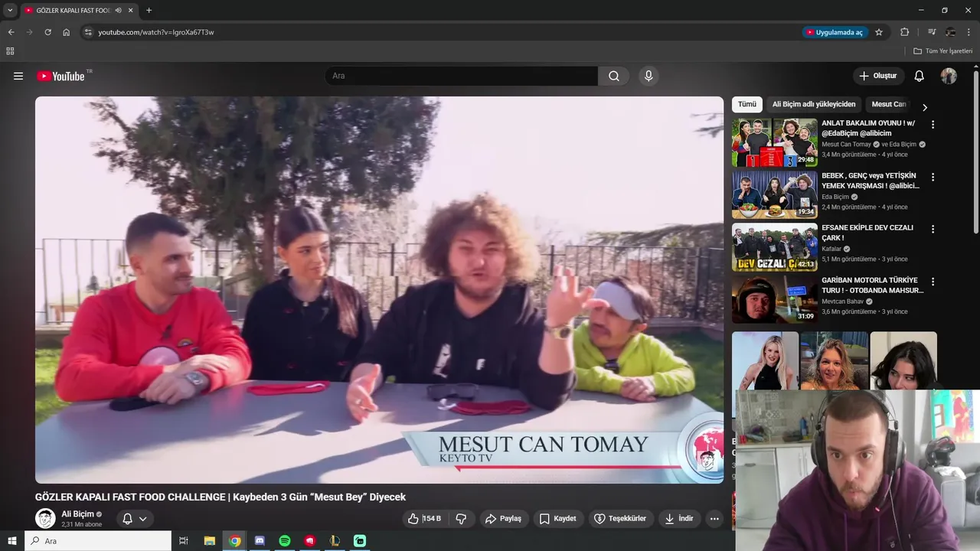Open the tab search dropdown arrow
Screen dimensions: 980x551
coord(10,11)
